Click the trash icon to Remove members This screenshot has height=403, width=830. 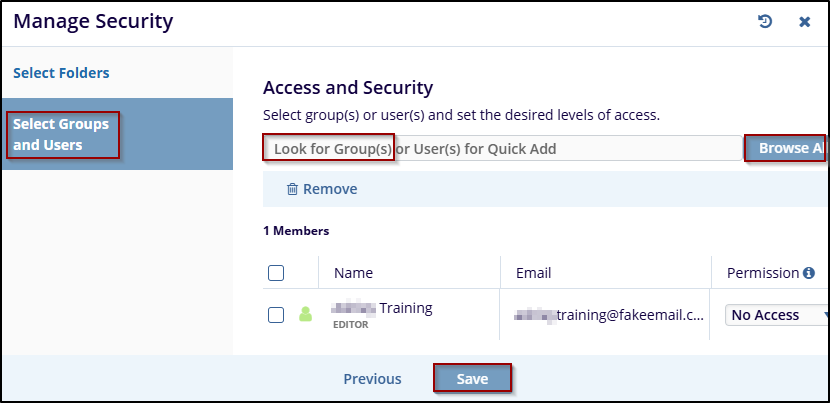click(x=292, y=189)
